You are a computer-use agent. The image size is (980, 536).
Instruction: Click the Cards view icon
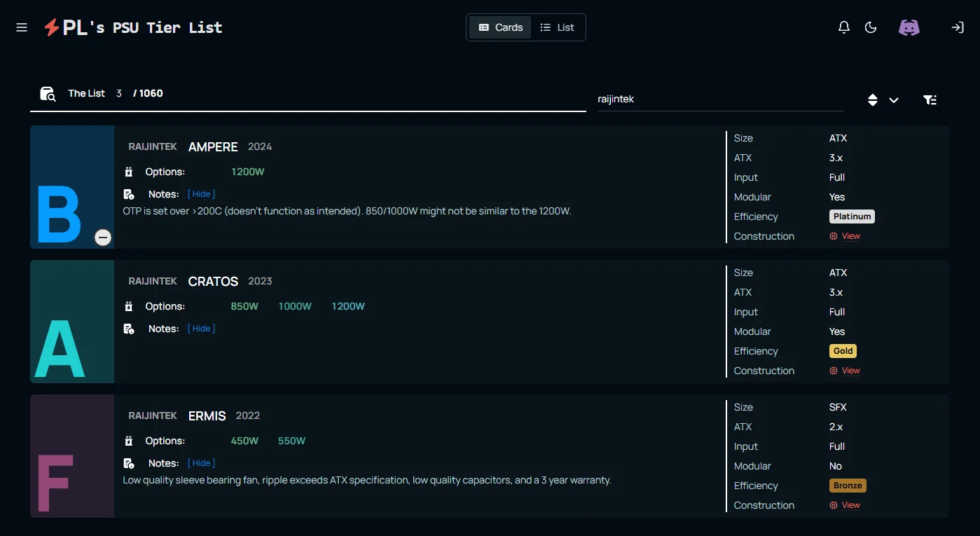pyautogui.click(x=484, y=27)
